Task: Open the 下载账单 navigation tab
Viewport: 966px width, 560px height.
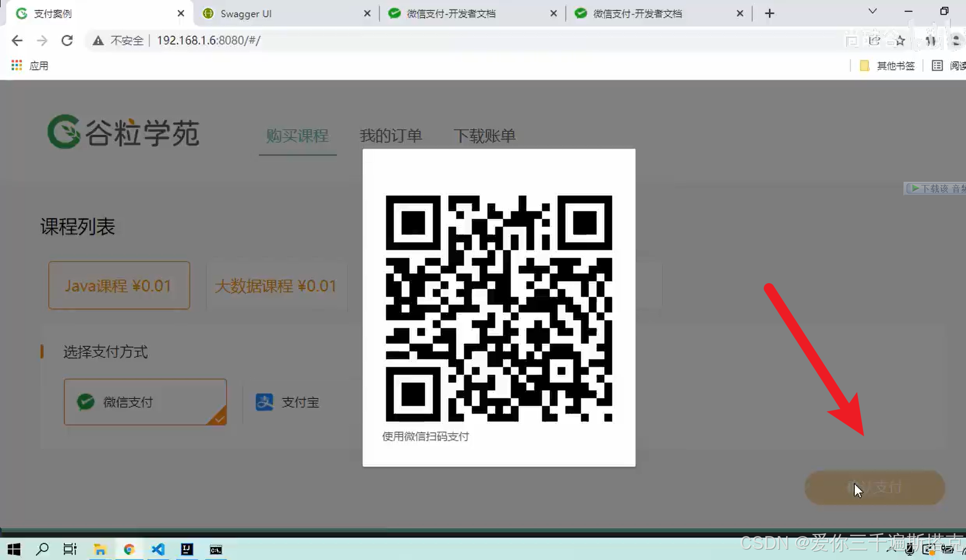Action: (485, 136)
